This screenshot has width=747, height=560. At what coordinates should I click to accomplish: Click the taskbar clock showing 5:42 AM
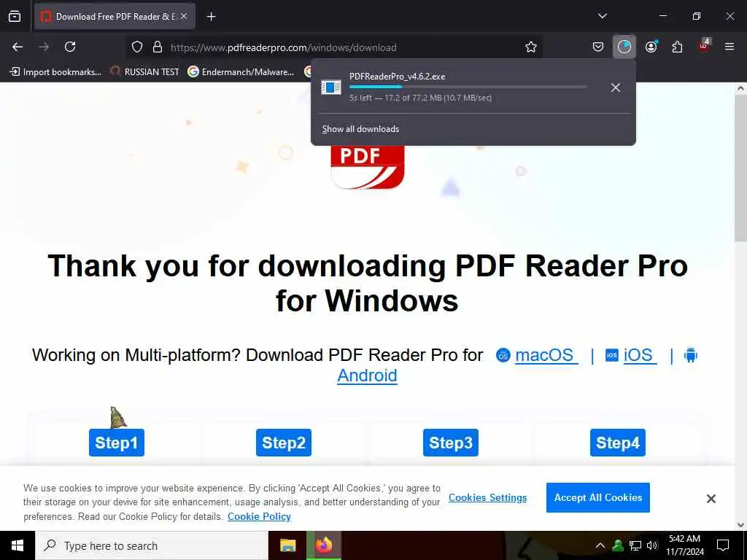pos(684,545)
